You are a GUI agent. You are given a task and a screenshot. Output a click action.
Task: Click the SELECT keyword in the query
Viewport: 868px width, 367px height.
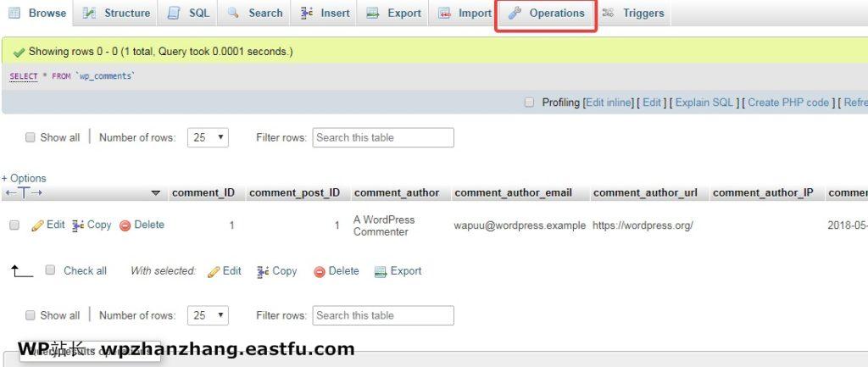23,75
